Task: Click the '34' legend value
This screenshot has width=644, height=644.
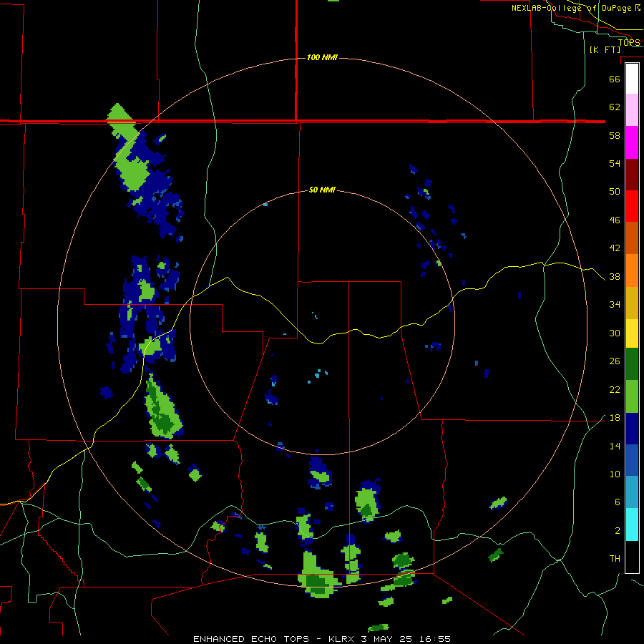Action: [615, 305]
